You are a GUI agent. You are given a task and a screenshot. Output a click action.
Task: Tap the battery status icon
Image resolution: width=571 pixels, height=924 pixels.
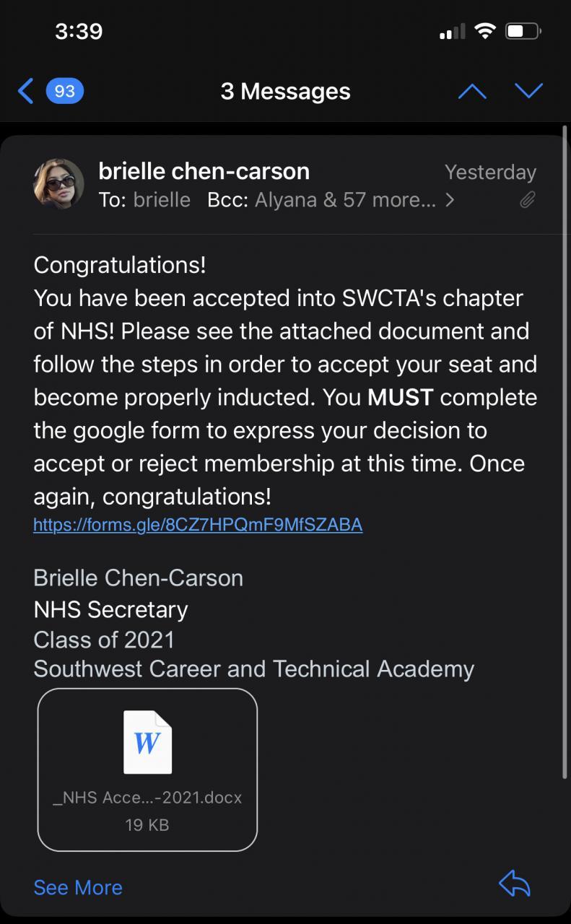pos(523,31)
